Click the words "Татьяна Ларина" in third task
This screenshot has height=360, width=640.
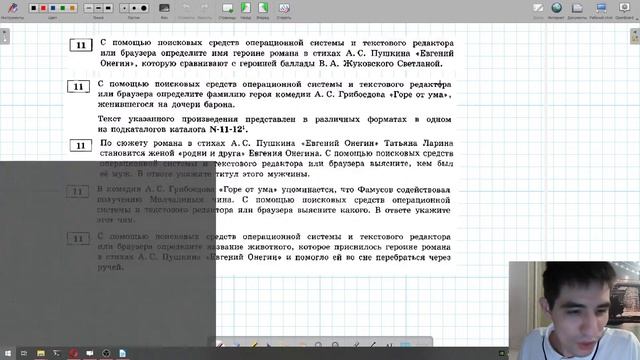point(418,143)
